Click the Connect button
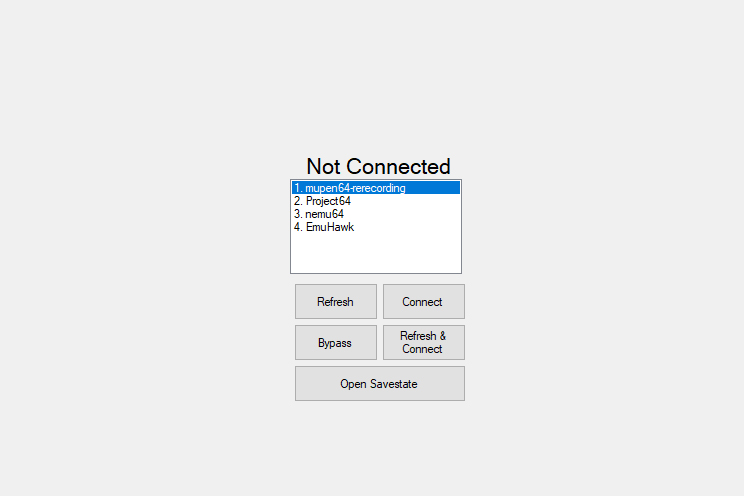 (x=424, y=301)
